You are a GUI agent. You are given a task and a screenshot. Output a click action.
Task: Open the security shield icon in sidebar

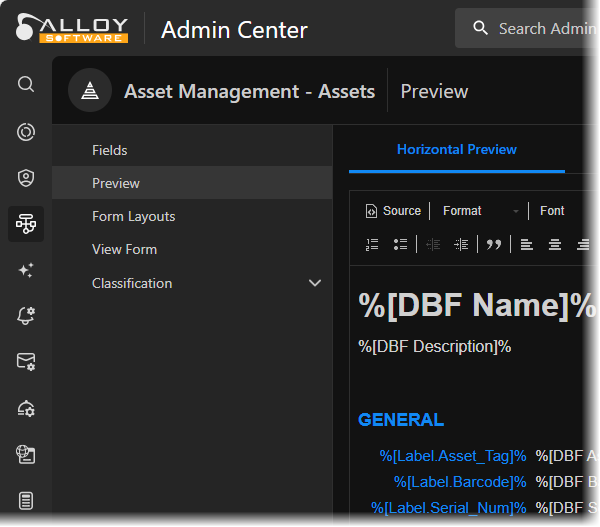coord(26,178)
